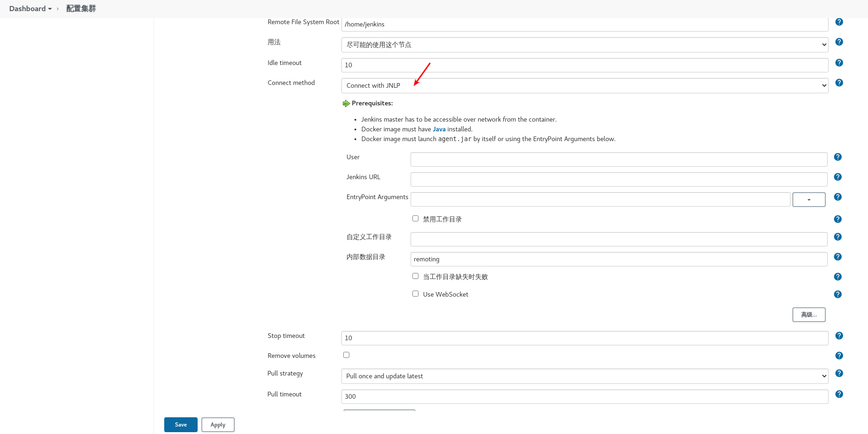Screen dimensions: 868x434
Task: Enable Use WebSocket
Action: tap(415, 293)
